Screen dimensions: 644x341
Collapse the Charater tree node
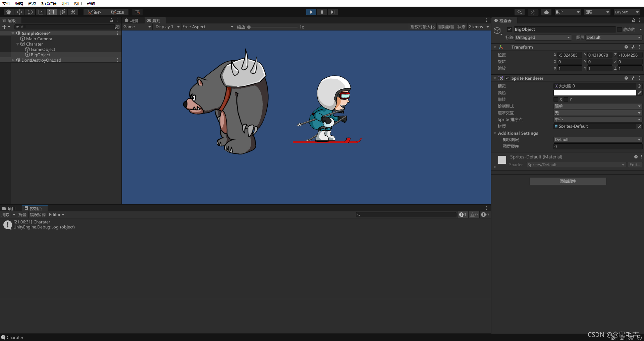coord(18,44)
